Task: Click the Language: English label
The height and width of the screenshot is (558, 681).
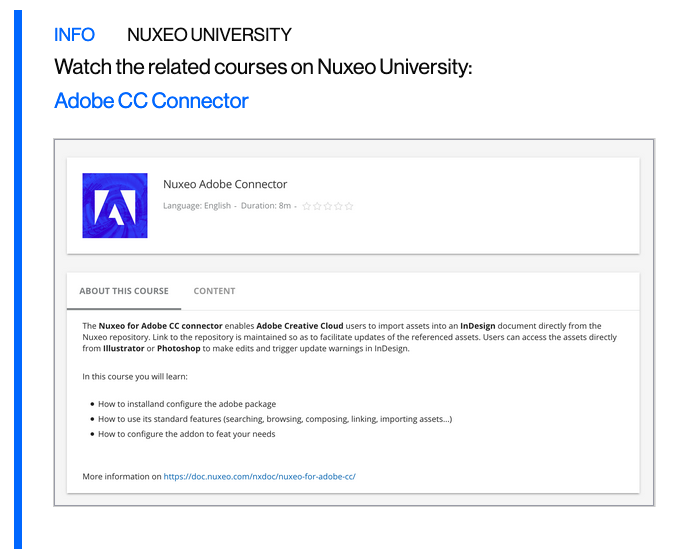Action: point(197,206)
